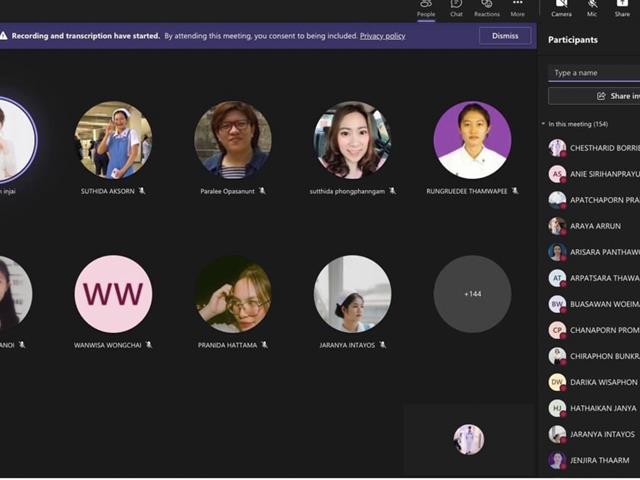Open the Reactions menu
The height and width of the screenshot is (480, 640).
click(487, 8)
